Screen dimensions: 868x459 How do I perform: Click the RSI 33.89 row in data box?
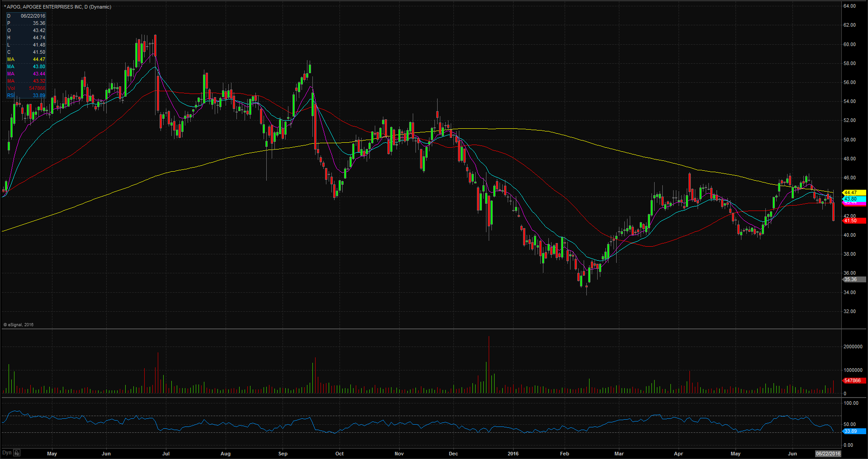click(26, 95)
